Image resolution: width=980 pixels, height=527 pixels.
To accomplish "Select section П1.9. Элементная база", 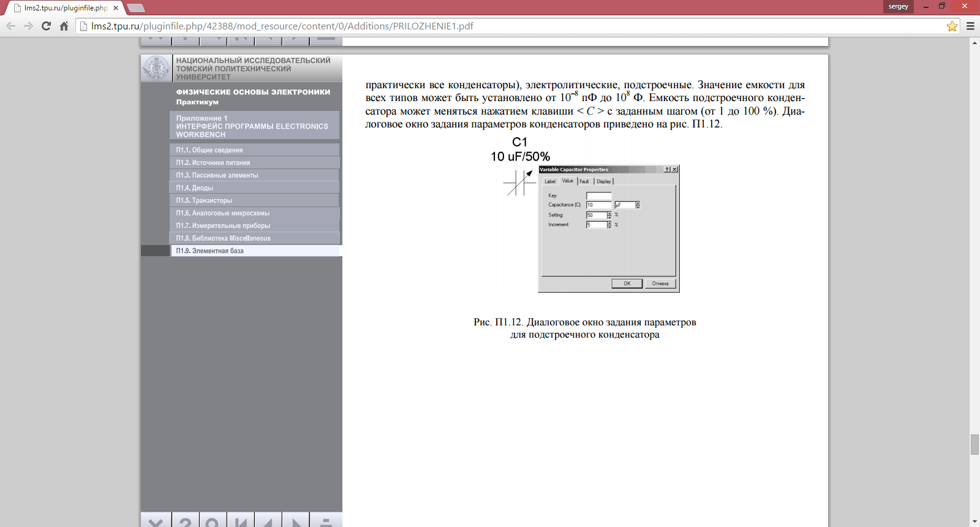I will coord(254,251).
